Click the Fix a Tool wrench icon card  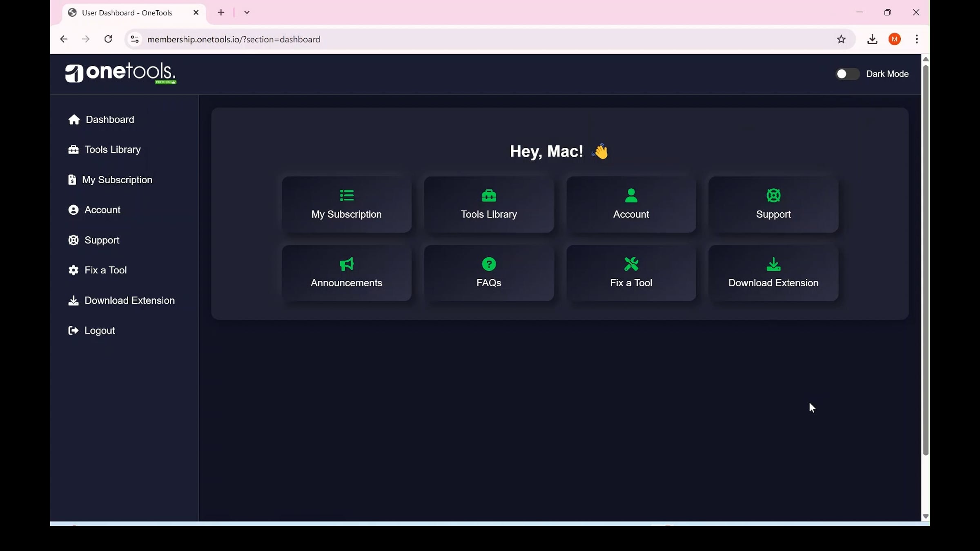[631, 264]
